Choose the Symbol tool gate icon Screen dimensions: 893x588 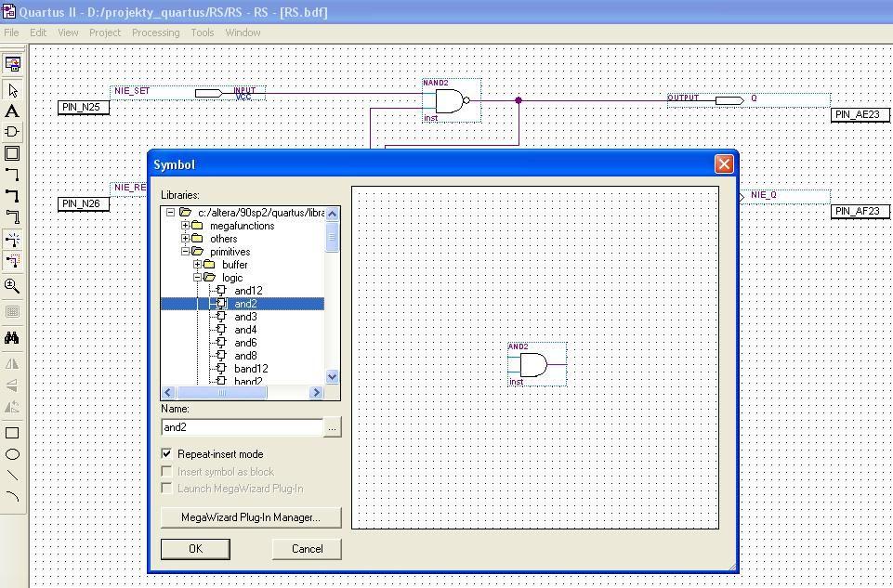point(12,132)
